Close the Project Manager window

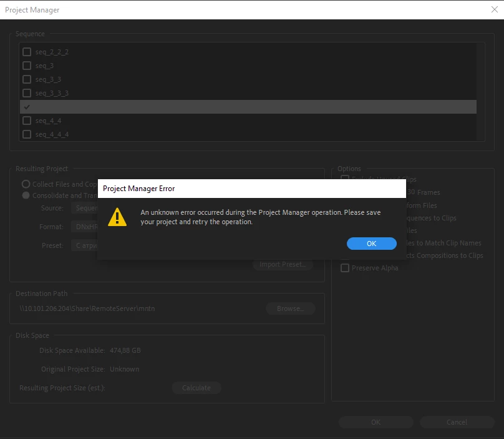(495, 9)
